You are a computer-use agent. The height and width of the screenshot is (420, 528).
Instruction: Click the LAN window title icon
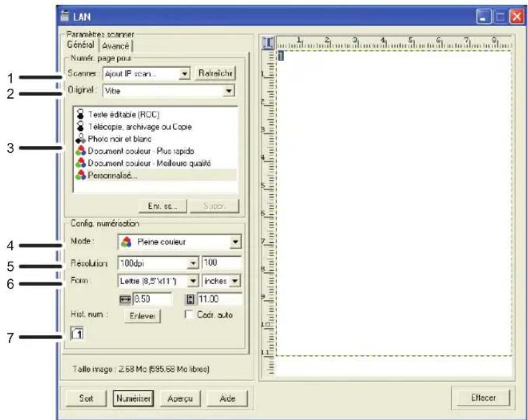point(65,16)
